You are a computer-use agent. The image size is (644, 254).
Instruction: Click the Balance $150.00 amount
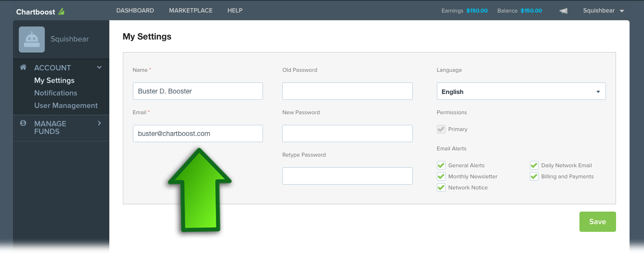531,11
